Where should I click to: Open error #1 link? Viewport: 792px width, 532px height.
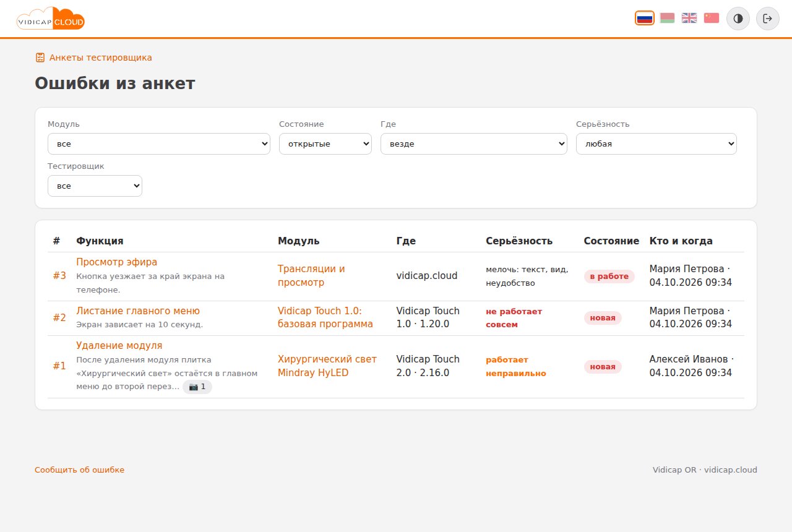tap(59, 366)
